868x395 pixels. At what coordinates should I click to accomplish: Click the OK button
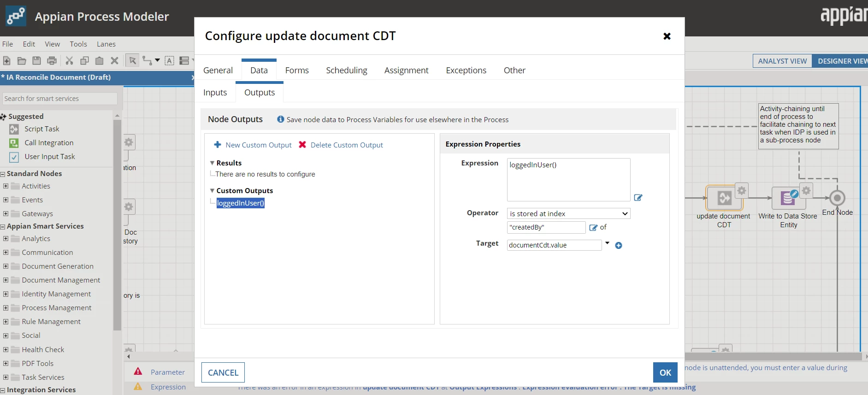click(665, 372)
